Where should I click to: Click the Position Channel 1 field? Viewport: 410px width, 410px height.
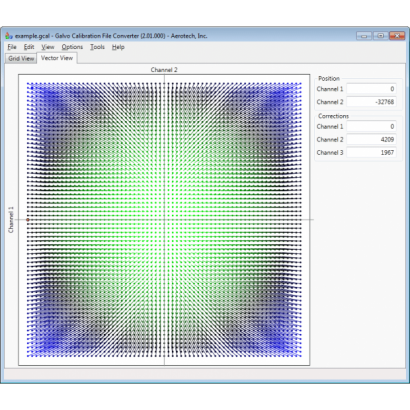coord(371,89)
